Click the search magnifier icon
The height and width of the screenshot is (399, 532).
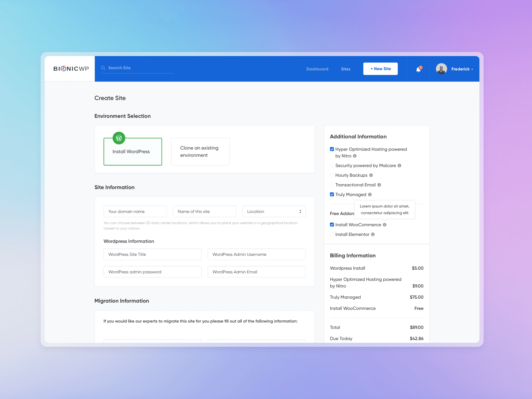pos(103,68)
